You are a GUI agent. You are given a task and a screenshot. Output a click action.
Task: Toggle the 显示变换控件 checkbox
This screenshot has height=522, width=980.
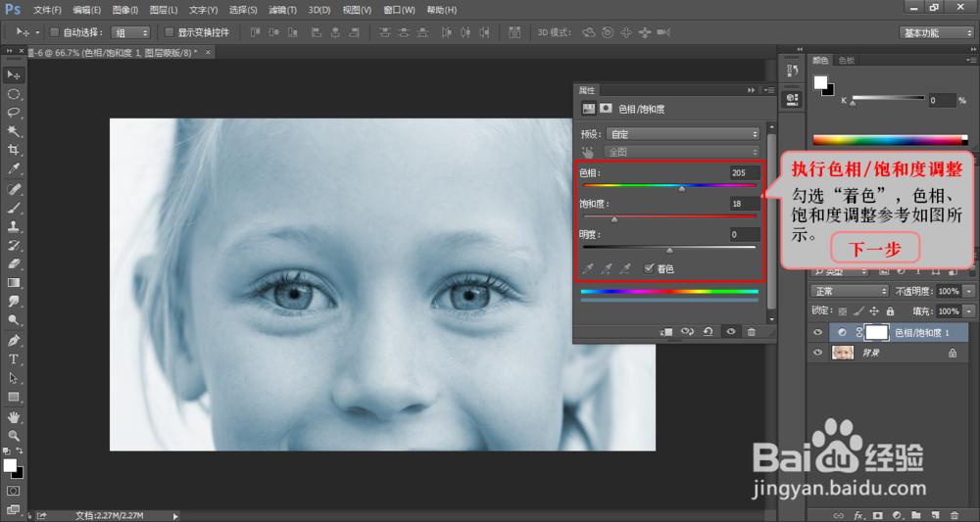pyautogui.click(x=169, y=32)
